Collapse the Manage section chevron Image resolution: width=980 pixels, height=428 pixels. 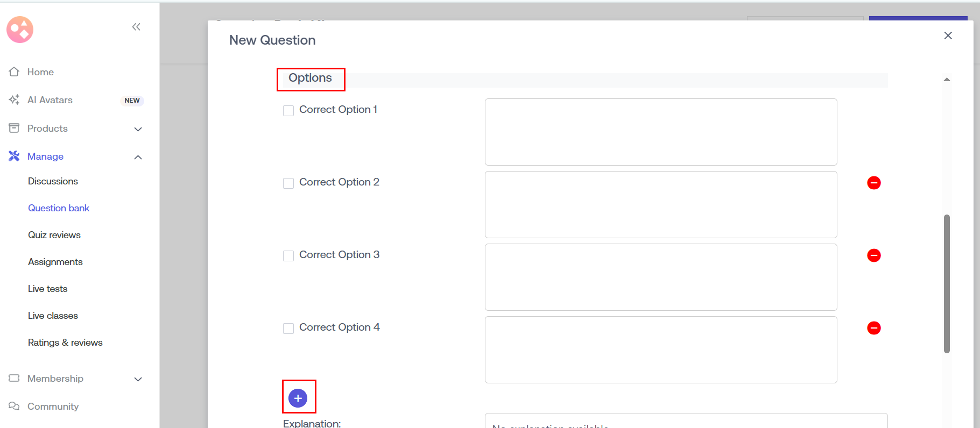point(138,157)
